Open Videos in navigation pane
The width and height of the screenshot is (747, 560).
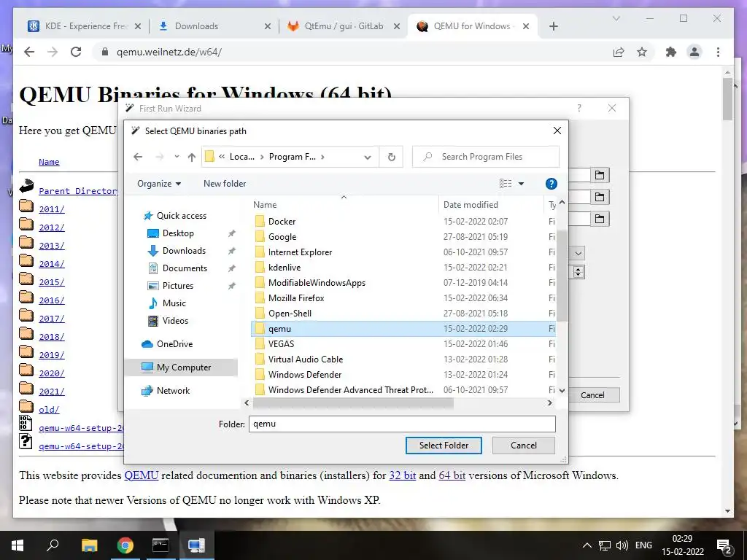[175, 321]
